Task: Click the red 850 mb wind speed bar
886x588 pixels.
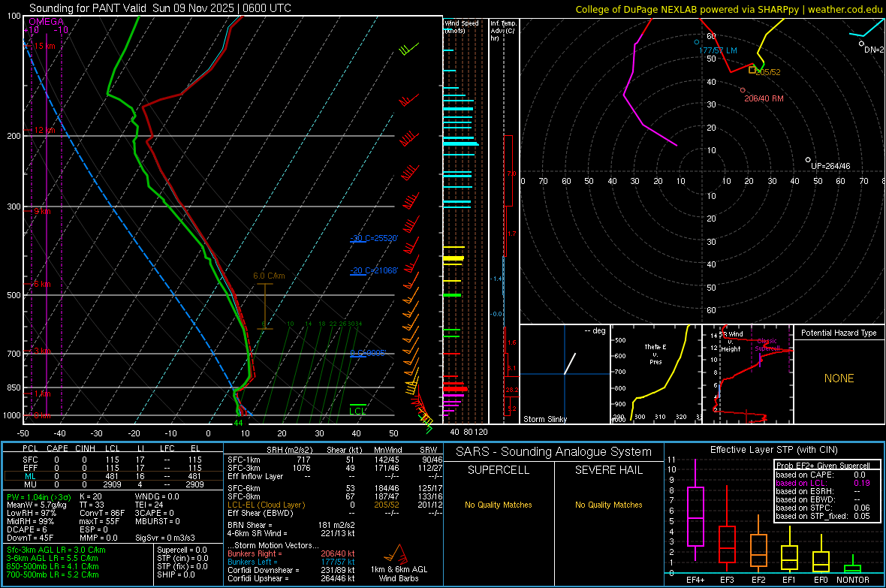Action: tap(455, 389)
